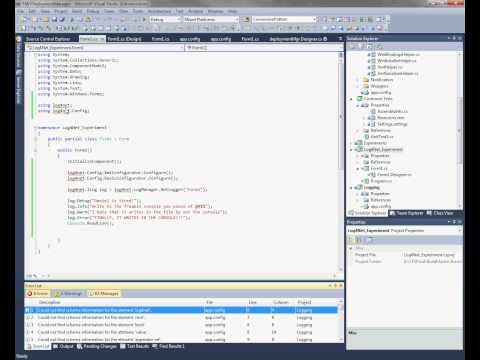This screenshot has height=360, width=480.
Task: Select the first warning row for element 'log4net'
Action: [181, 310]
